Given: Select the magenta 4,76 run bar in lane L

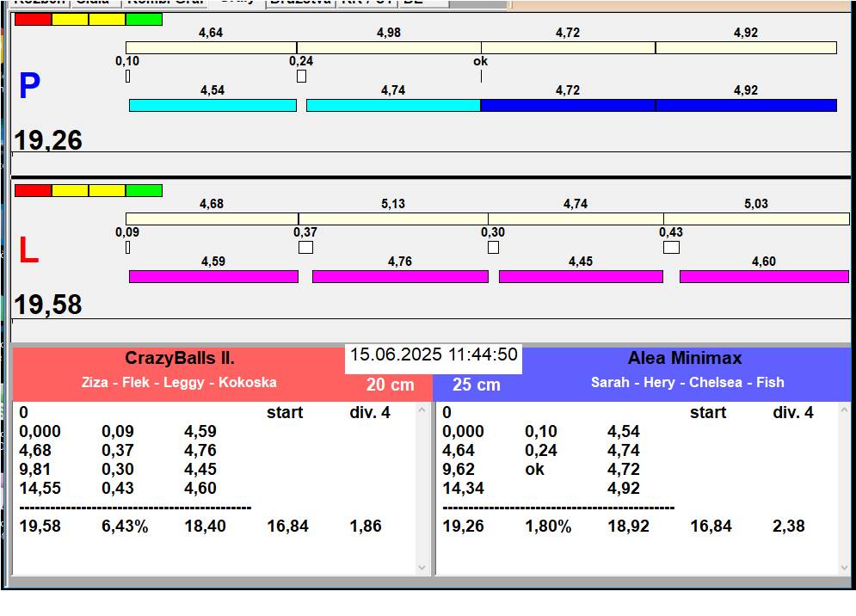Looking at the screenshot, I should click(400, 276).
